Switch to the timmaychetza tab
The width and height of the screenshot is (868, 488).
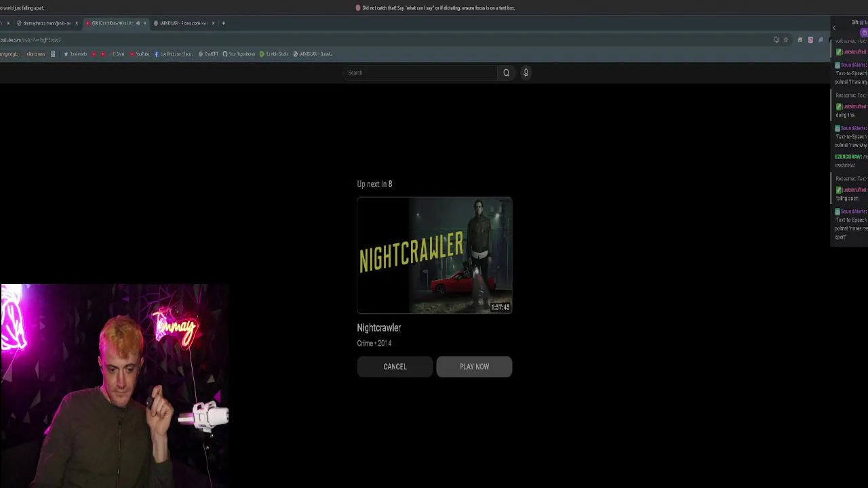tap(48, 23)
